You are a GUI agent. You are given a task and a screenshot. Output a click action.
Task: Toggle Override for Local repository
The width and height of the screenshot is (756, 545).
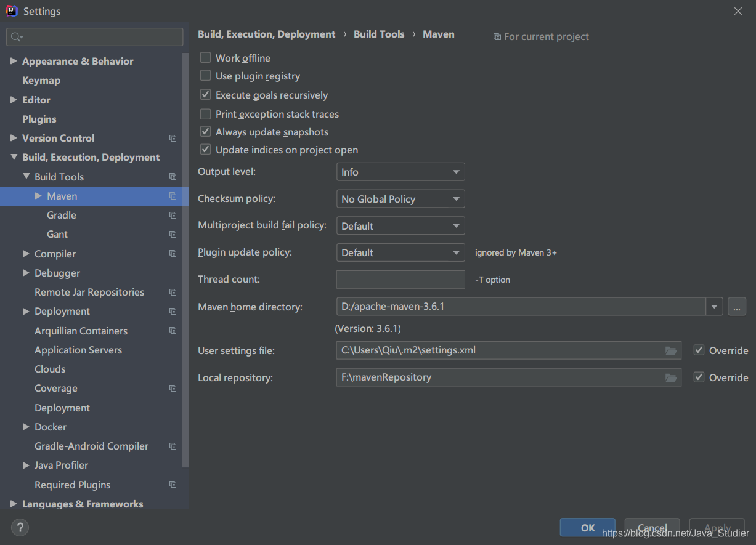click(699, 377)
